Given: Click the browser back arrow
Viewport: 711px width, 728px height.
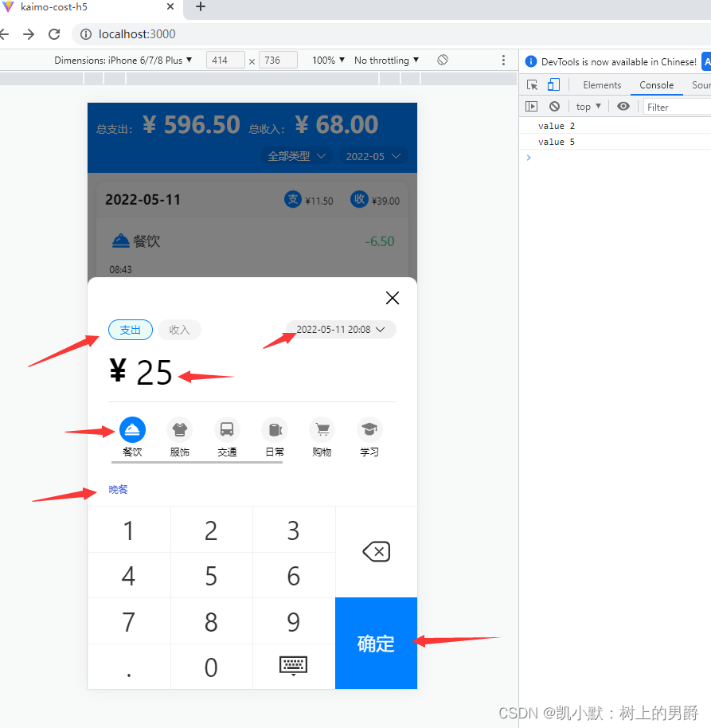Looking at the screenshot, I should [4, 34].
